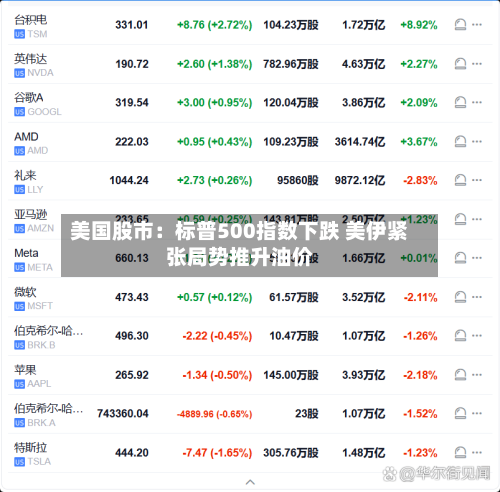Open the 特斯拉 stock name
The image size is (500, 492).
coord(30,447)
